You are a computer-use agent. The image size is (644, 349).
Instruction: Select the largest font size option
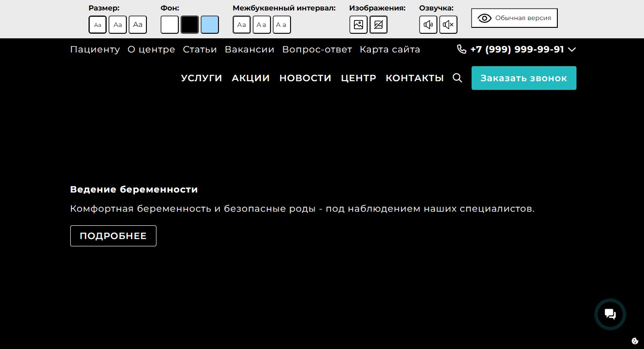click(138, 25)
